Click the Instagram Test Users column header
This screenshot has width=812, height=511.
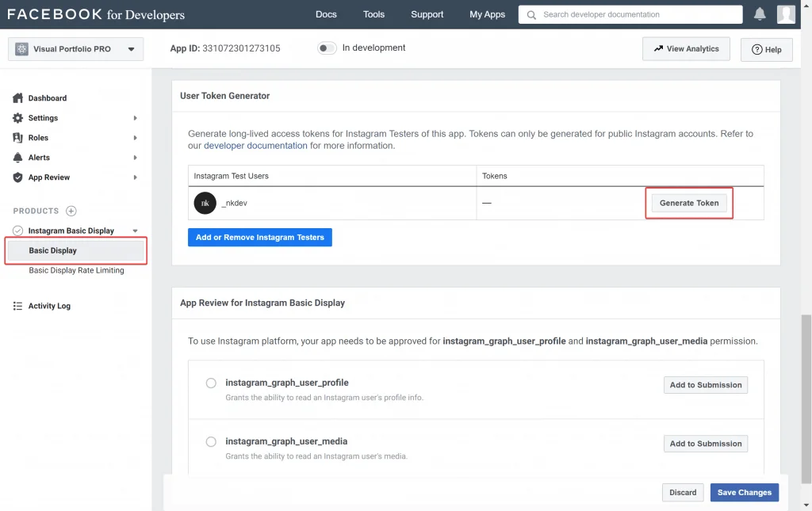click(x=231, y=176)
